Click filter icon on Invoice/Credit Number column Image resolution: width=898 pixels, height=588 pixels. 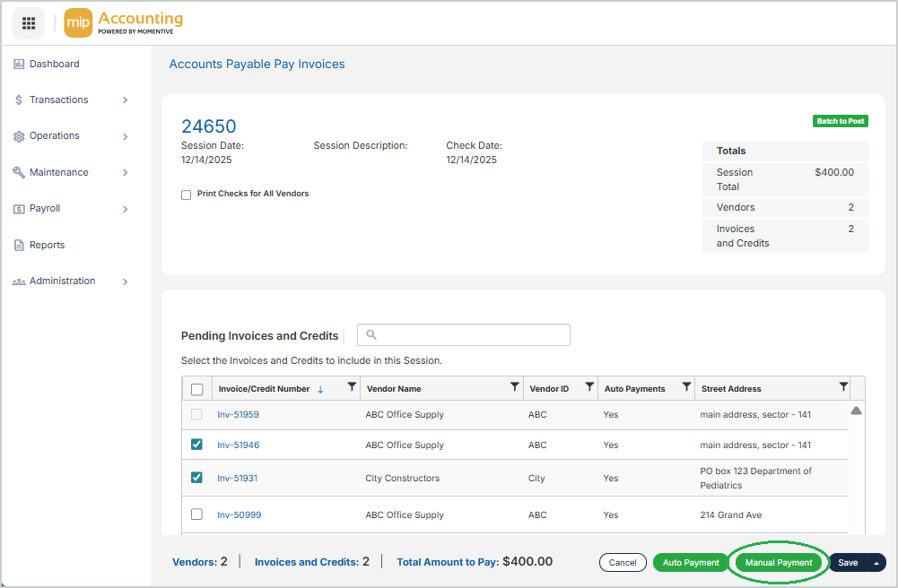352,387
